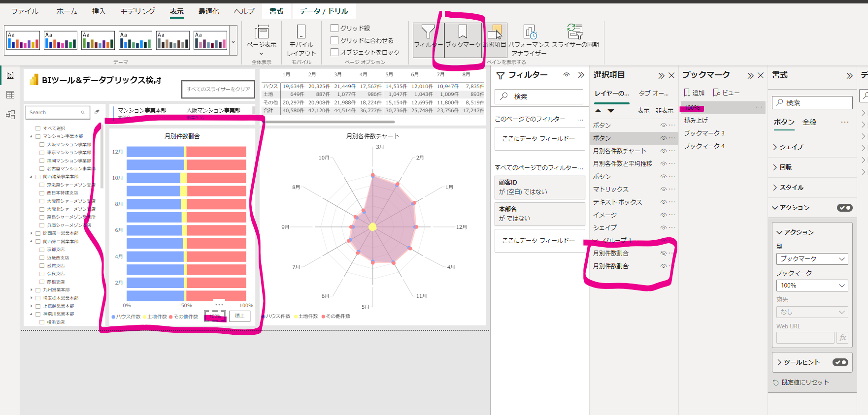Image resolution: width=868 pixels, height=415 pixels.
Task: Check すべて選択 in the slicer
Action: tap(37, 128)
